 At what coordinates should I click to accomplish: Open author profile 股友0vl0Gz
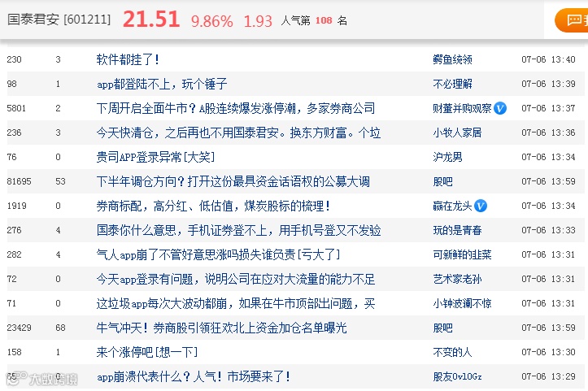[x=457, y=376]
